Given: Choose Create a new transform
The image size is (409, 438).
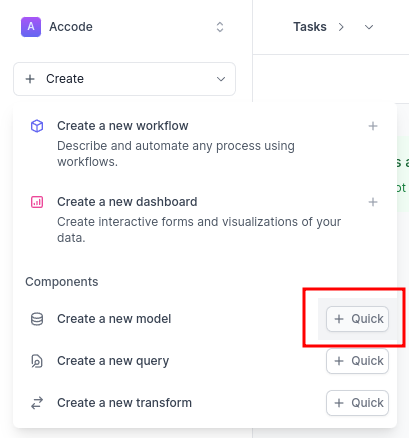Looking at the screenshot, I should click(124, 403).
